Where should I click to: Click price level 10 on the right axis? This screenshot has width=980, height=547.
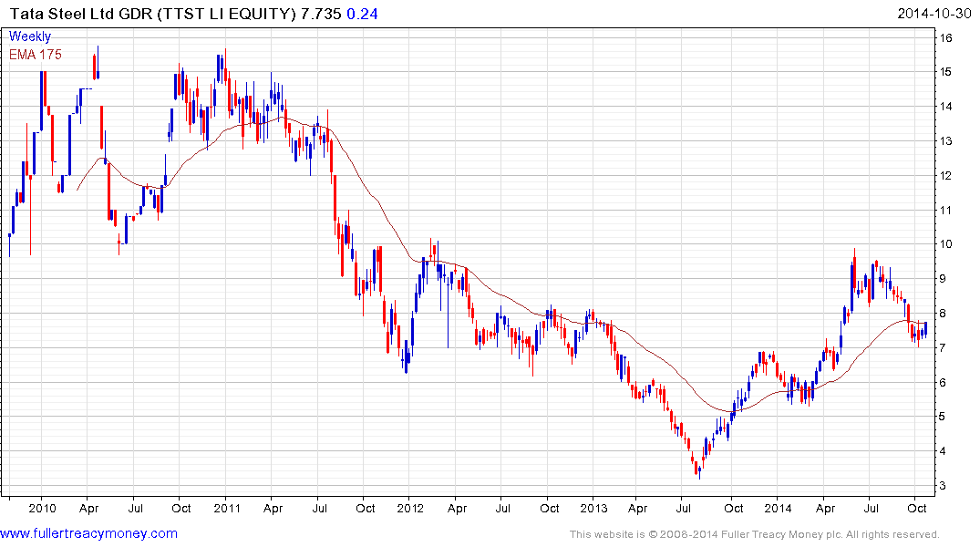[945, 244]
